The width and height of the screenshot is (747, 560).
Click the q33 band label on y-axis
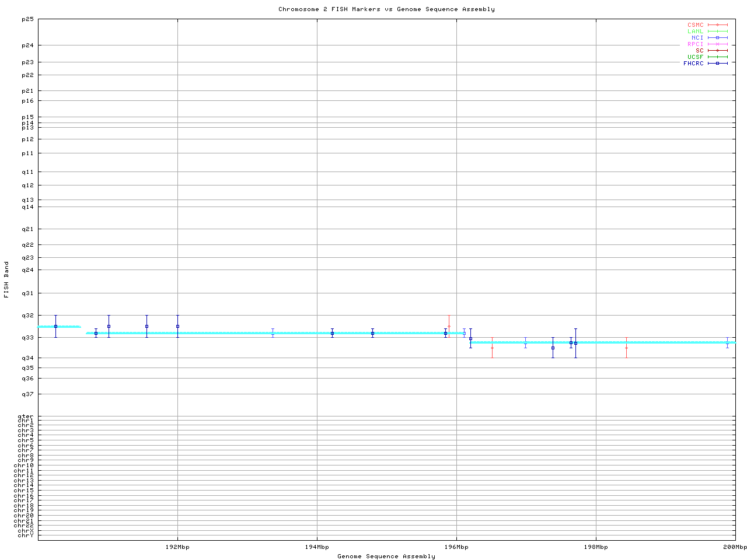[x=28, y=338]
